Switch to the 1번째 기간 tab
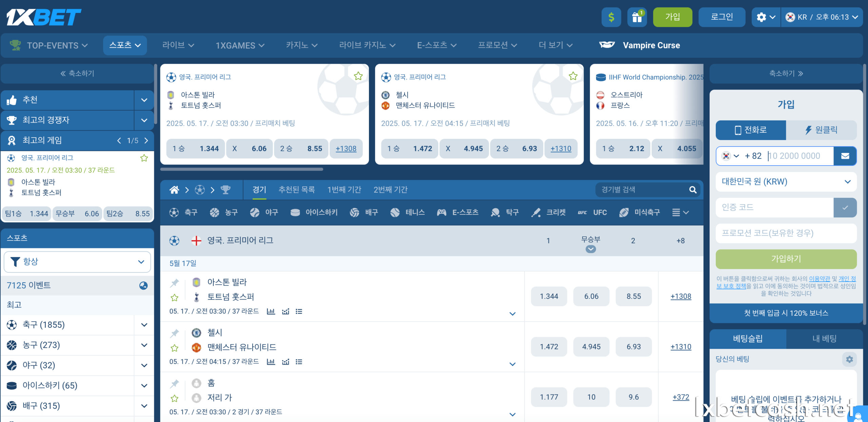 pyautogui.click(x=344, y=190)
